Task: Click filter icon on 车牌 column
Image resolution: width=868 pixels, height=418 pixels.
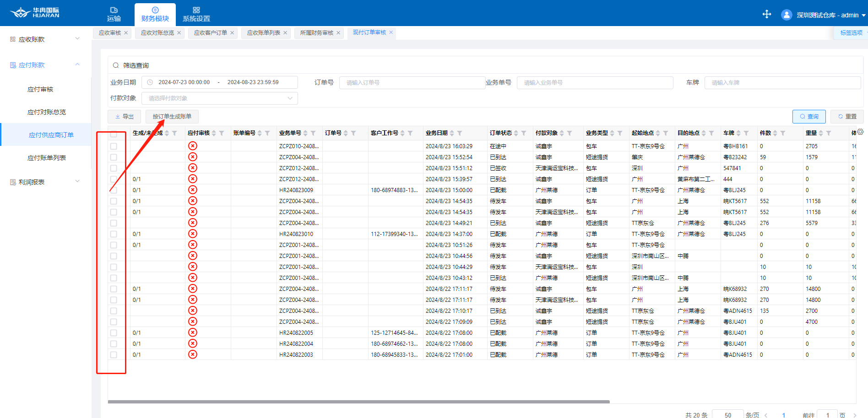Action: (x=746, y=133)
